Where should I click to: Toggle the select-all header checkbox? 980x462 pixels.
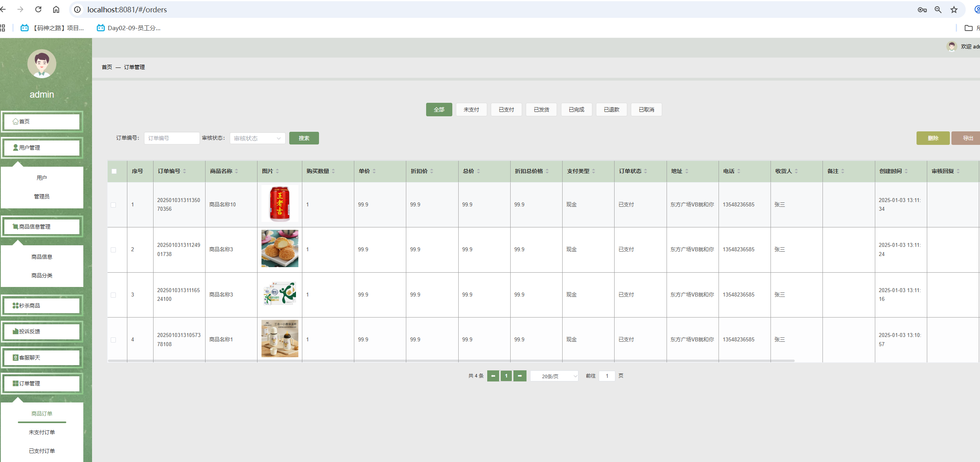pyautogui.click(x=114, y=171)
